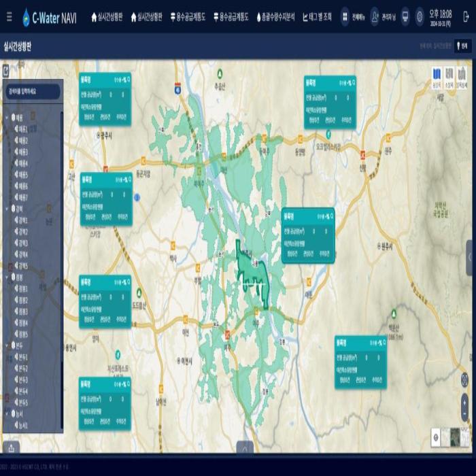Screen dimensions: 476x476
Task: Click the circular target basemap button
Action: tap(436, 437)
